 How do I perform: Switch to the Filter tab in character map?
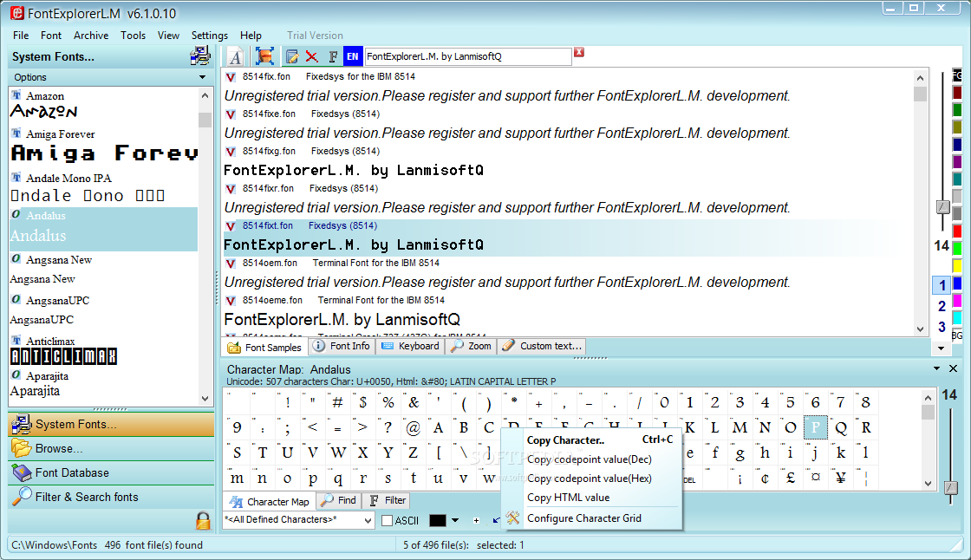(x=387, y=500)
